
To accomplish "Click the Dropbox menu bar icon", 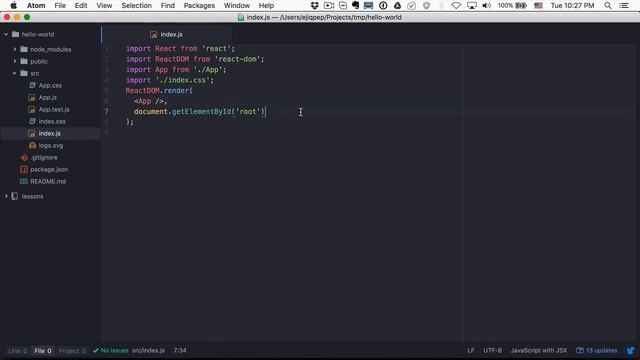I will pyautogui.click(x=314, y=5).
